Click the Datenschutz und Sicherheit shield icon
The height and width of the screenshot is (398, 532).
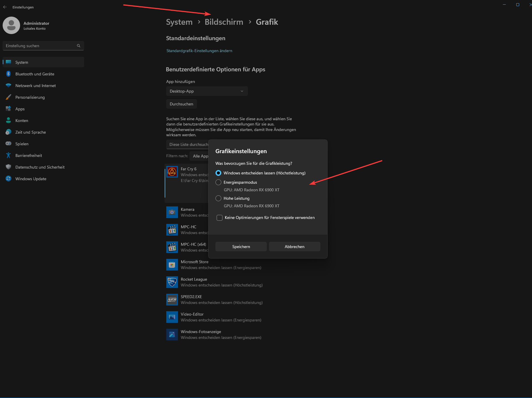point(8,167)
